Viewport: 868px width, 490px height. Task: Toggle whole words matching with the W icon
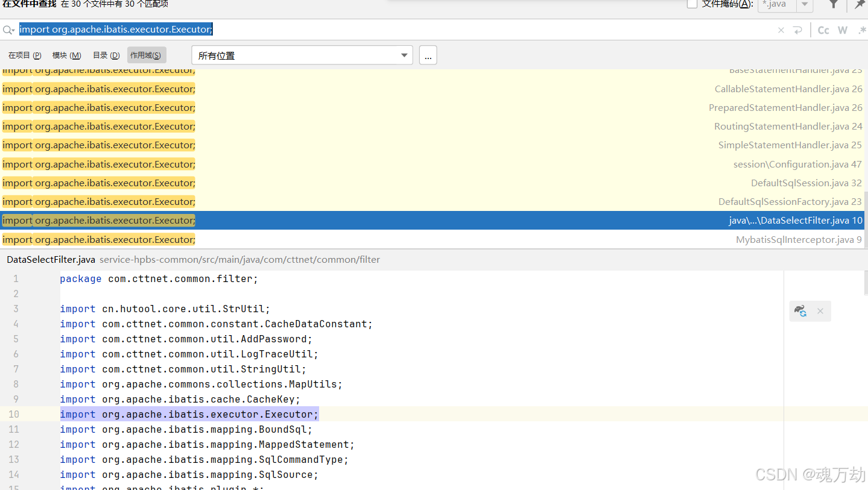[842, 29]
